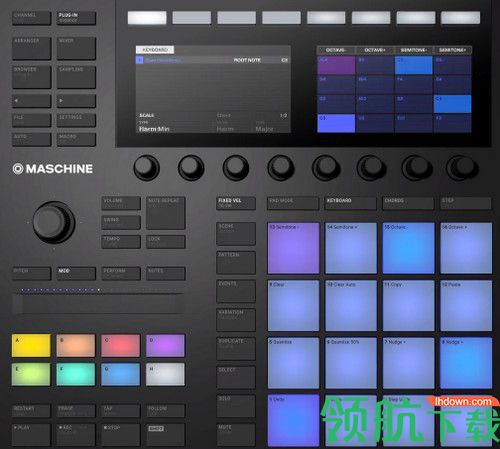Tap pad 1 Undo
The image size is (500, 449).
pos(293,420)
